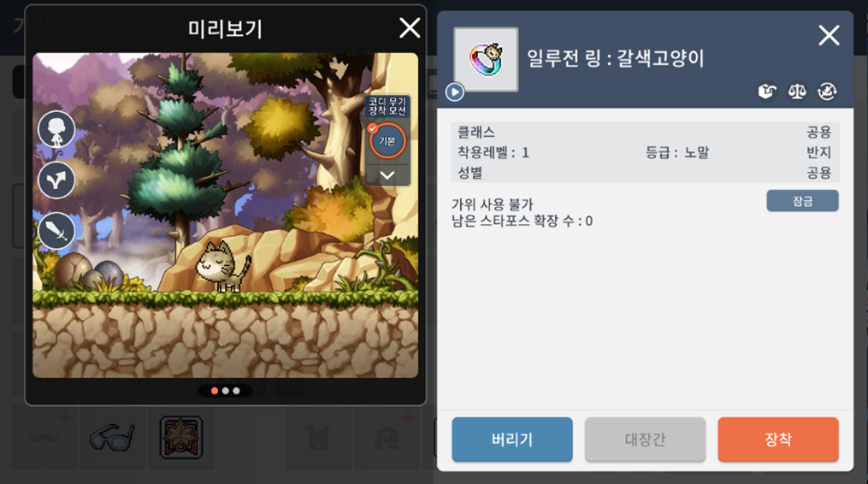Click the 버리기 discard button

pyautogui.click(x=512, y=440)
